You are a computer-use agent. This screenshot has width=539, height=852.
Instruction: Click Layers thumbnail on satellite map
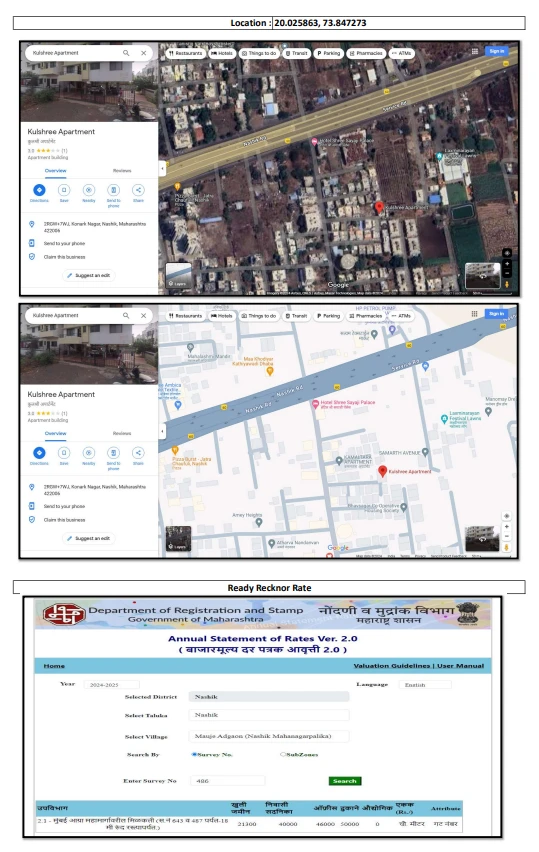[178, 276]
